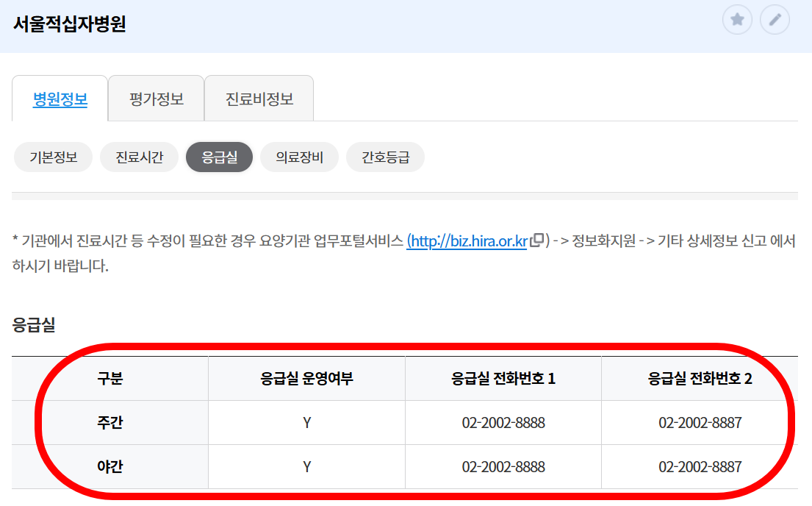Viewport: 812px width, 506px height.
Task: Switch to the 진료비정보 tab
Action: click(x=259, y=99)
